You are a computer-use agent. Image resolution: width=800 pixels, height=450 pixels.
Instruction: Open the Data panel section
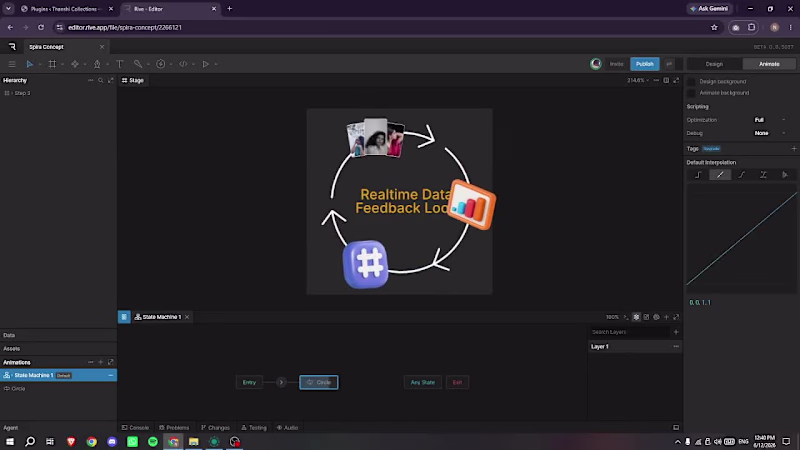tap(58, 335)
